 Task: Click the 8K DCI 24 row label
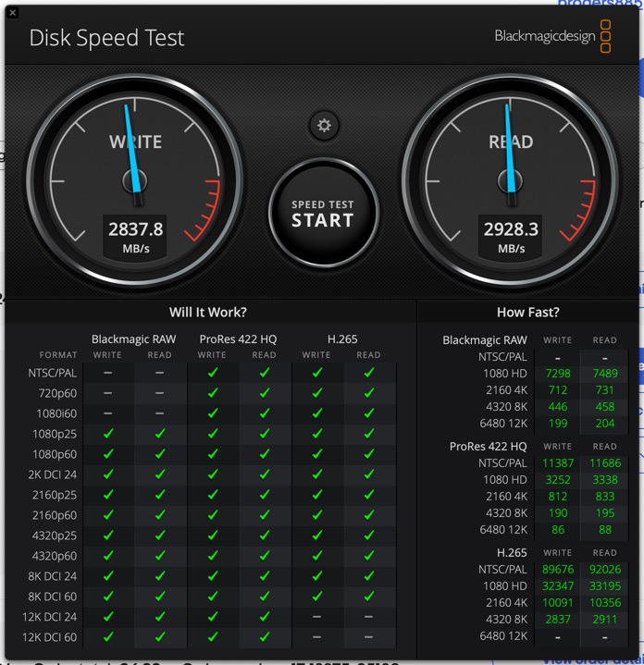(52, 576)
